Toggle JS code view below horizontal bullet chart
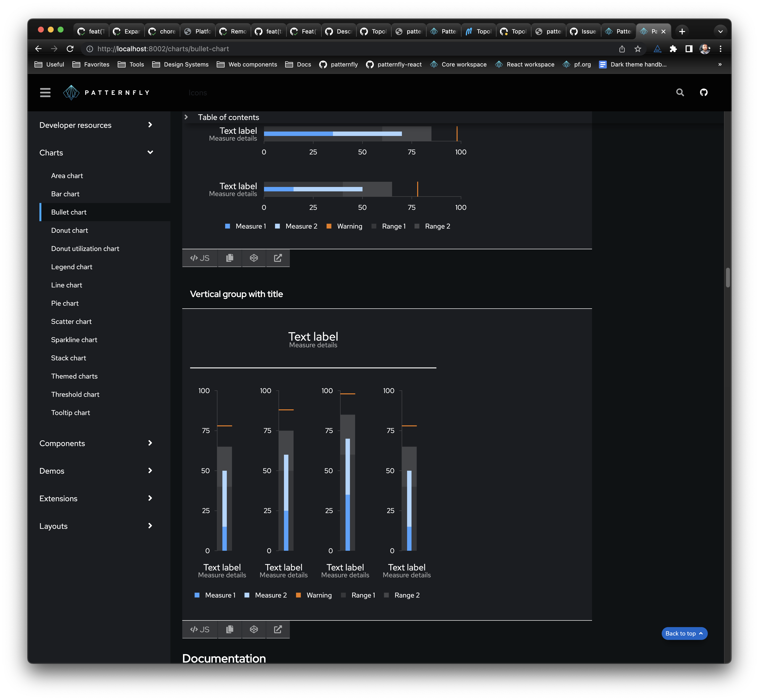 200,258
